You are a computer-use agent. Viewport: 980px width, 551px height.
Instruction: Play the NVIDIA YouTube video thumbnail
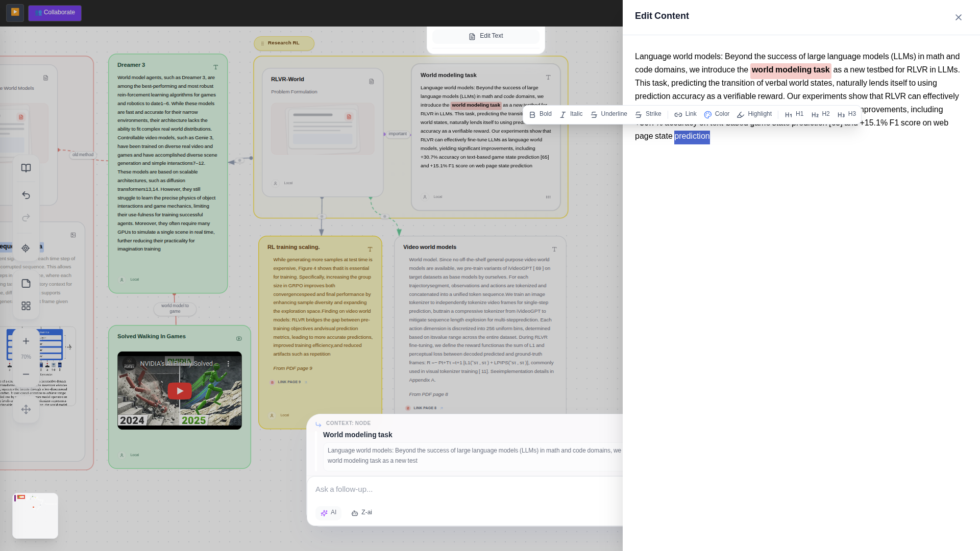coord(180,391)
